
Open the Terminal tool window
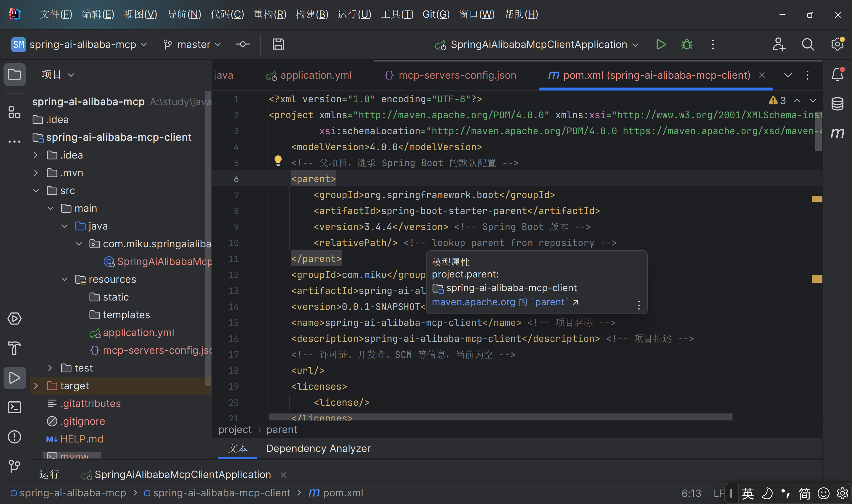[14, 407]
